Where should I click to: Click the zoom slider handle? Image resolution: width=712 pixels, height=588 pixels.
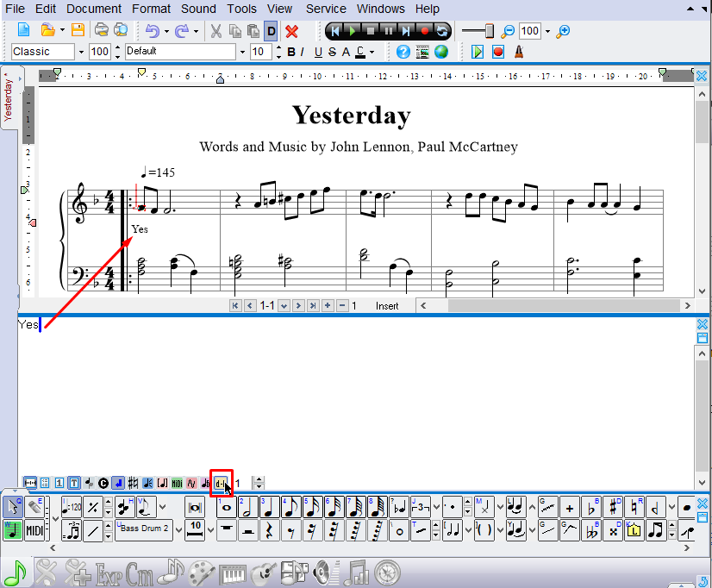490,31
